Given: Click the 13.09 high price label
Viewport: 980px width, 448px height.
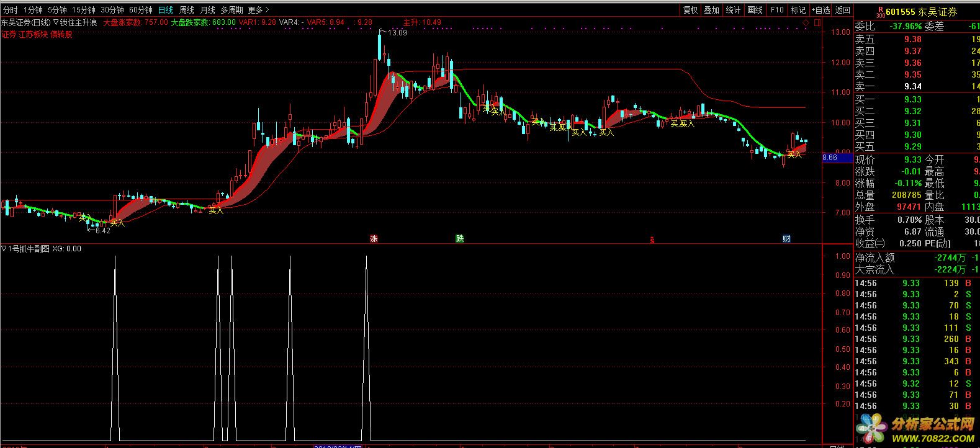Looking at the screenshot, I should click(x=397, y=33).
